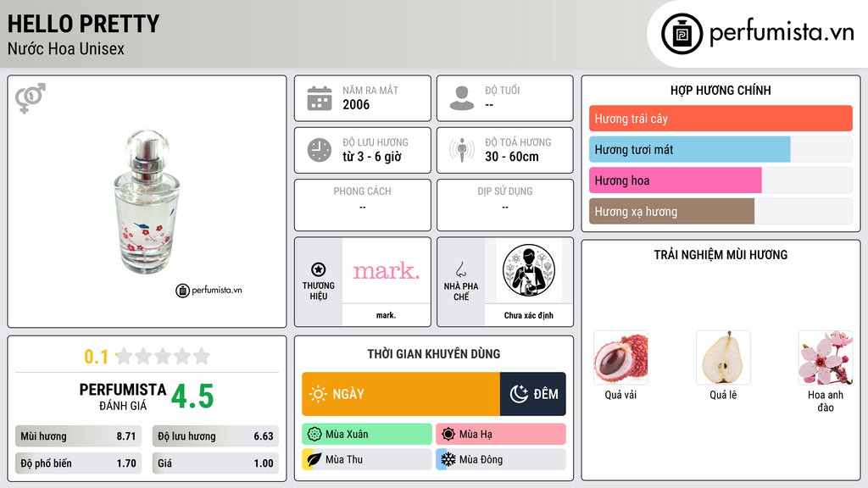
Task: Click the Hương xạ hương accord bar
Action: coord(721,211)
